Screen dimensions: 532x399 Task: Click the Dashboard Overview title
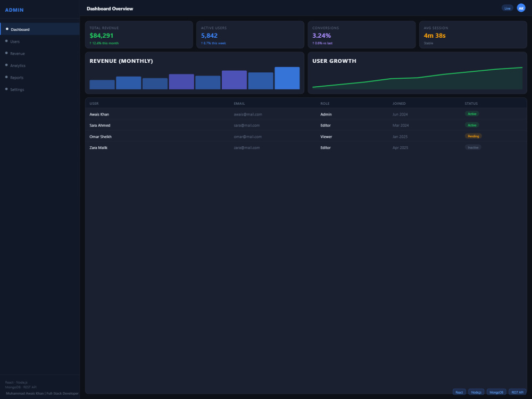point(110,9)
